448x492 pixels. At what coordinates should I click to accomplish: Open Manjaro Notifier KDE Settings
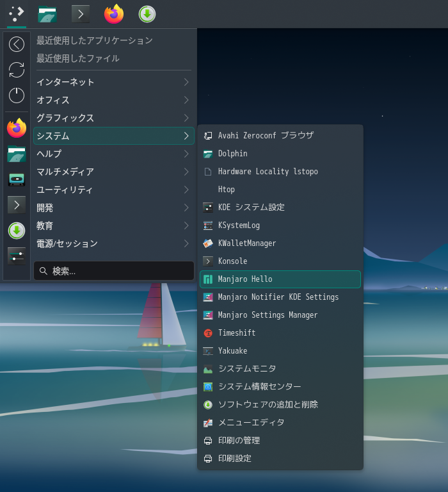click(280, 297)
